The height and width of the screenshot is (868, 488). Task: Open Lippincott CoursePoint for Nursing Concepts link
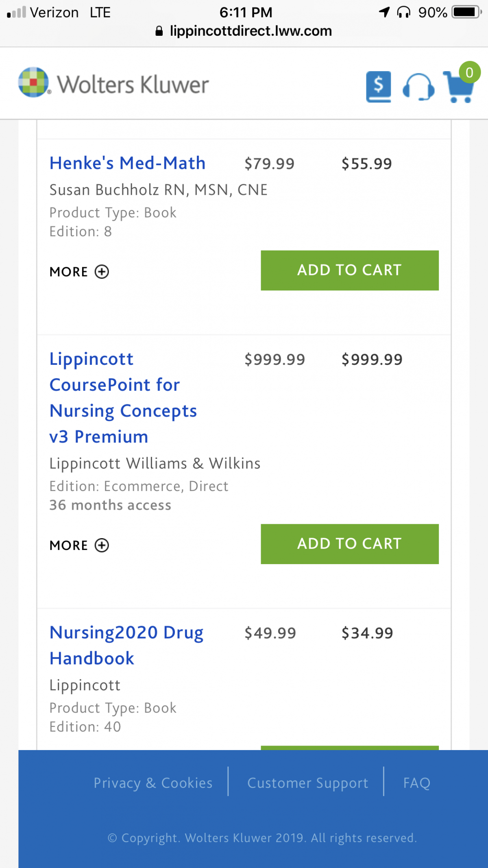click(123, 398)
